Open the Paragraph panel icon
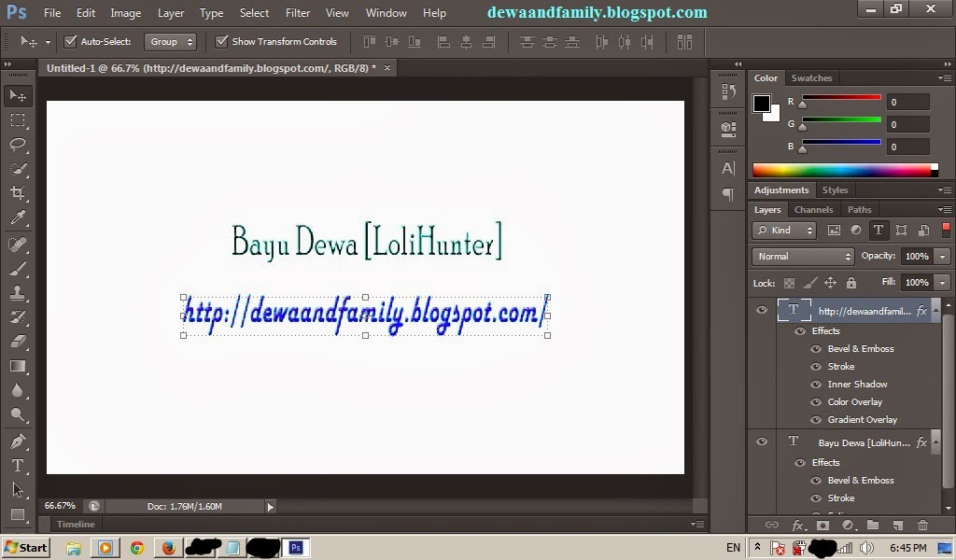Image resolution: width=956 pixels, height=560 pixels. [x=728, y=194]
